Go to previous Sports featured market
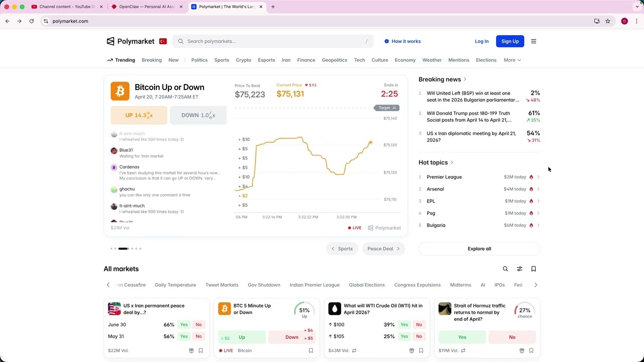644x362 pixels. click(x=342, y=248)
